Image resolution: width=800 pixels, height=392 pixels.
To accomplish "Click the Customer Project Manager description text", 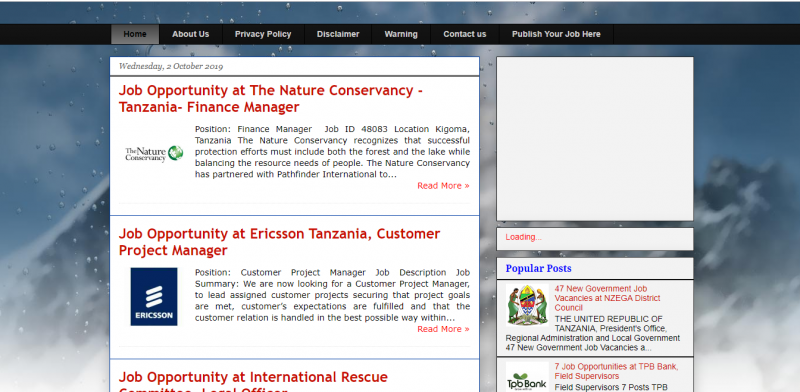I will pyautogui.click(x=332, y=295).
